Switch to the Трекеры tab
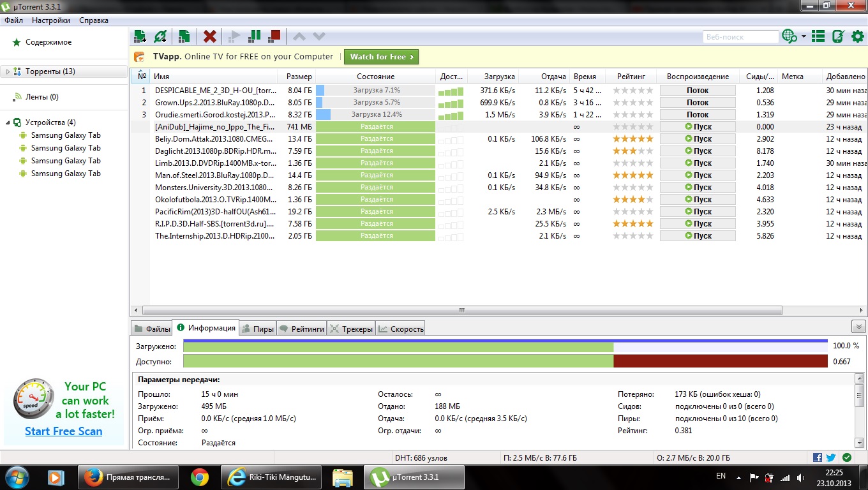Image resolution: width=868 pixels, height=490 pixels. (351, 329)
